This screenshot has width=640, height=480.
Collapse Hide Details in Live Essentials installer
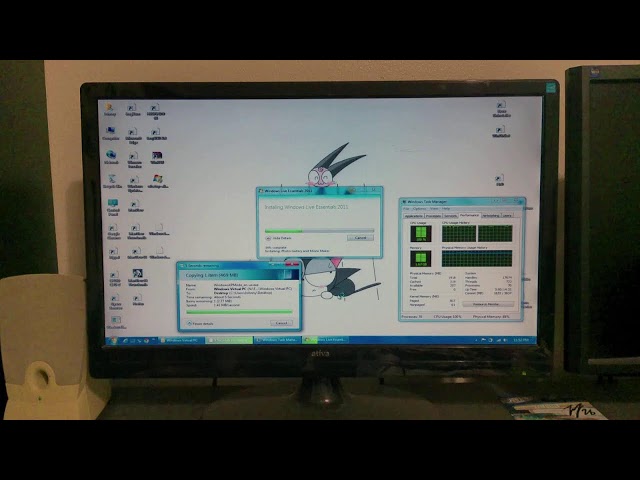[x=279, y=238]
